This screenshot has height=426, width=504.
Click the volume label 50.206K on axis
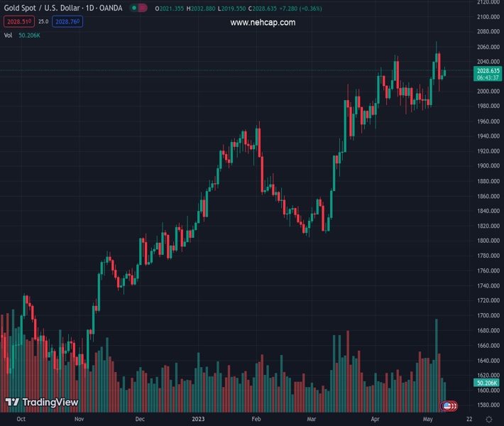(487, 383)
